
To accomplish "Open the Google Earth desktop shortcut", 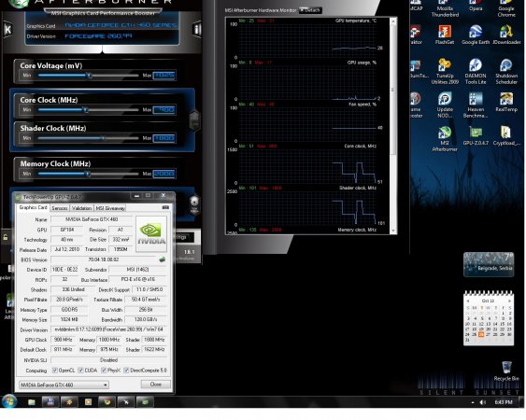I will pos(476,35).
